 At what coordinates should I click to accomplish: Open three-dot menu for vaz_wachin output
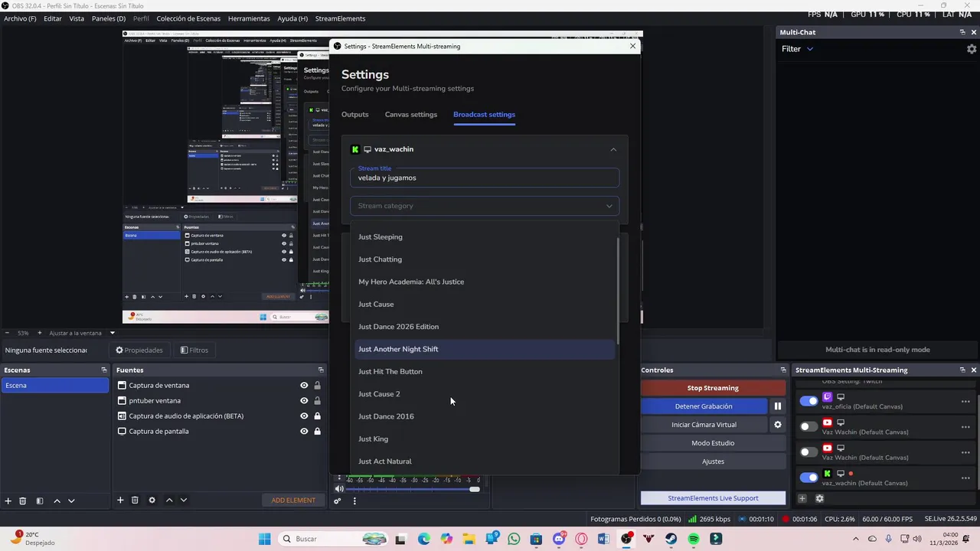965,478
